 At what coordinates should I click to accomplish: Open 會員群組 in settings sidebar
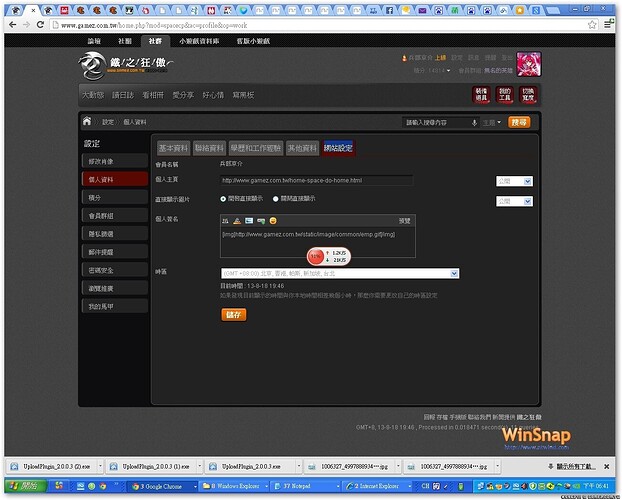tap(115, 216)
